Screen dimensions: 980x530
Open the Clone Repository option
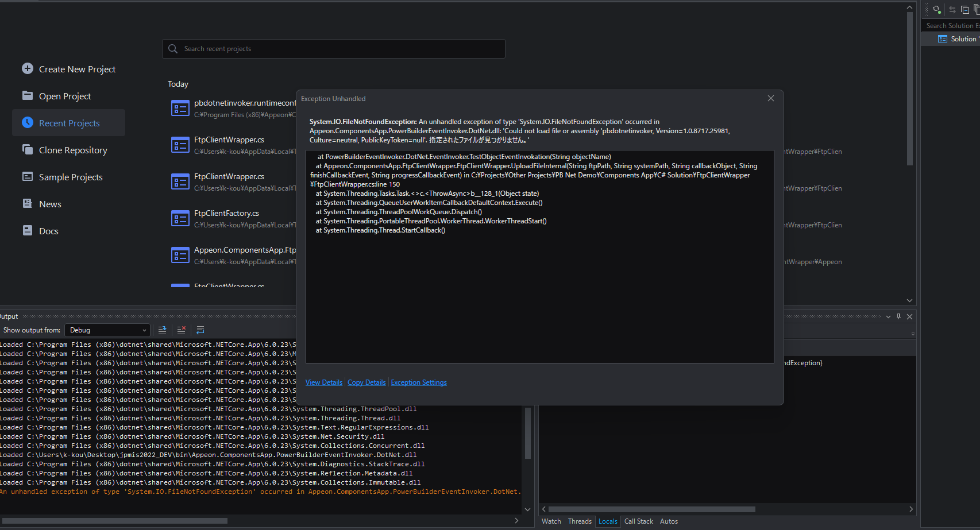73,150
